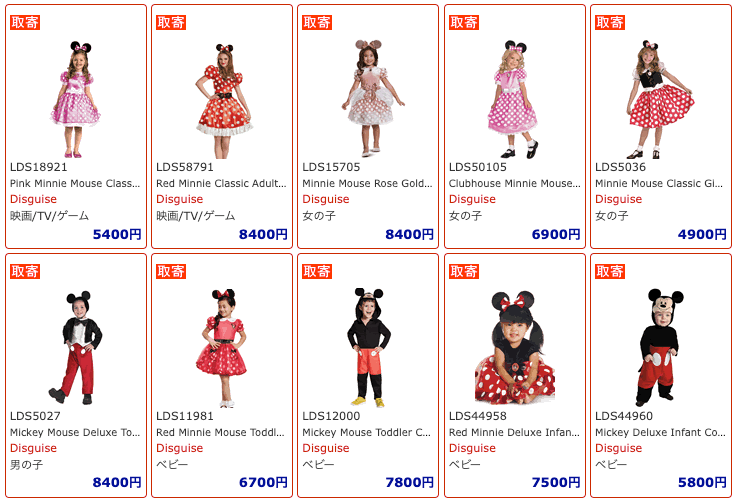Select the Minnie Mouse Rose Gold costume image
Viewport: 736px width, 502px height.
pos(372,98)
